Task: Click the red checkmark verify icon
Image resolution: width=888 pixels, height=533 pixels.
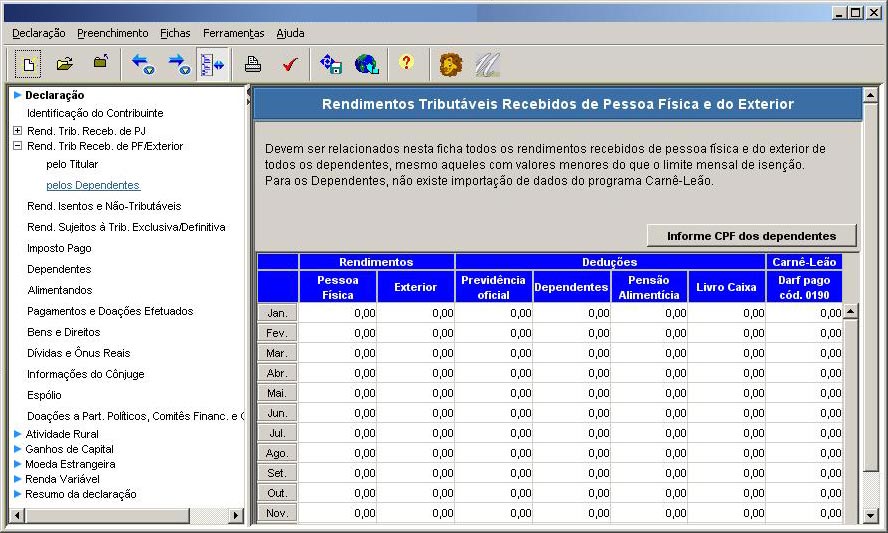Action: (290, 64)
